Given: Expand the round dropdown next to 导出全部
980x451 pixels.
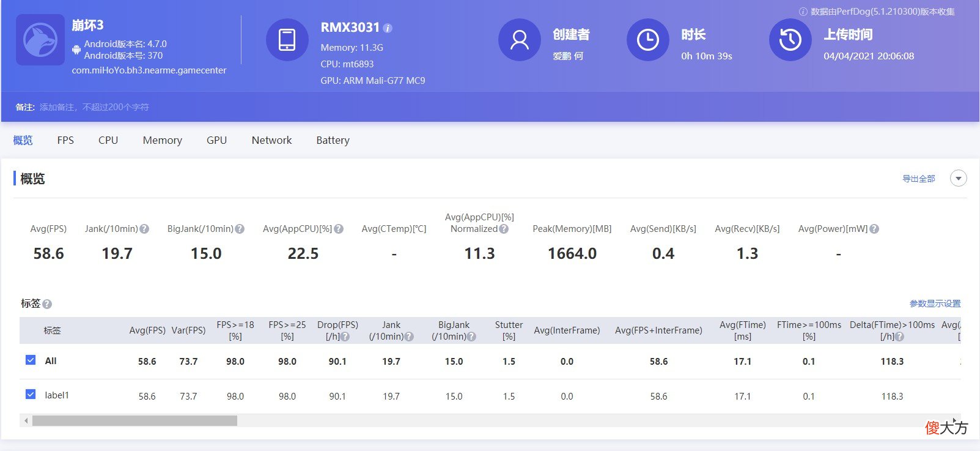Looking at the screenshot, I should point(959,178).
